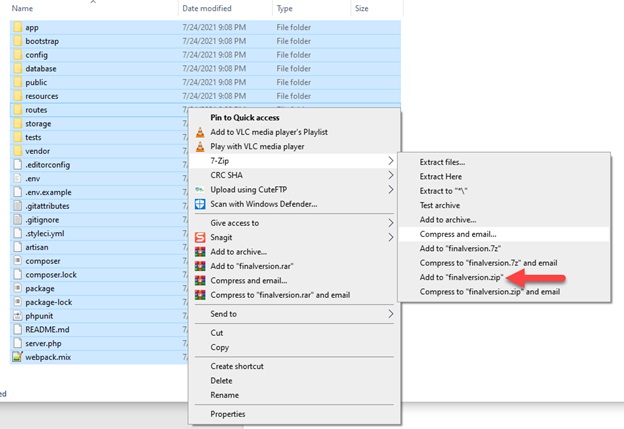The image size is (624, 429).
Task: Select the bootstrap folder
Action: click(x=42, y=41)
